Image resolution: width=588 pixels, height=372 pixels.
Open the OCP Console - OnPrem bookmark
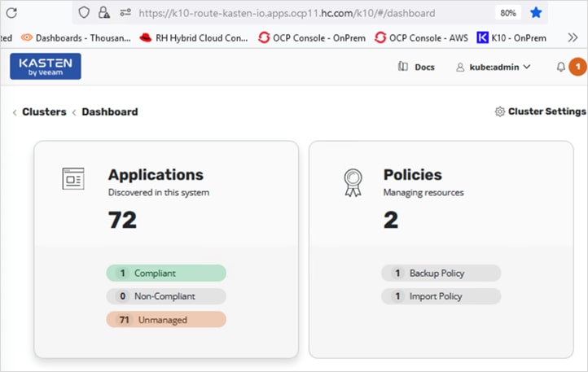pyautogui.click(x=312, y=38)
